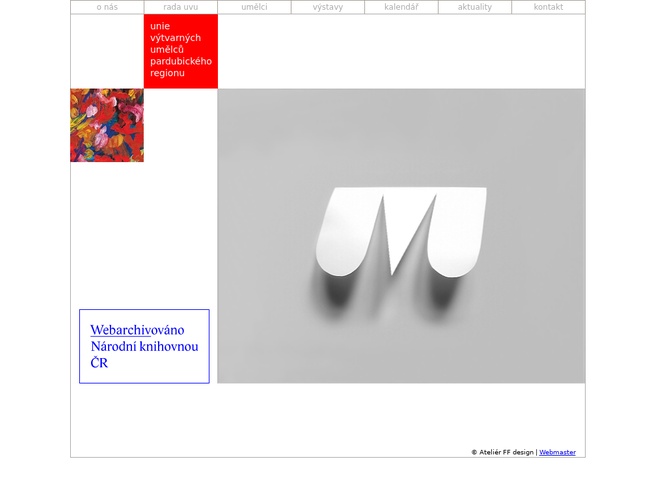Screen dimensions: 660x500
Task: Click the 'ČR' text in archive box
Action: [x=99, y=363]
